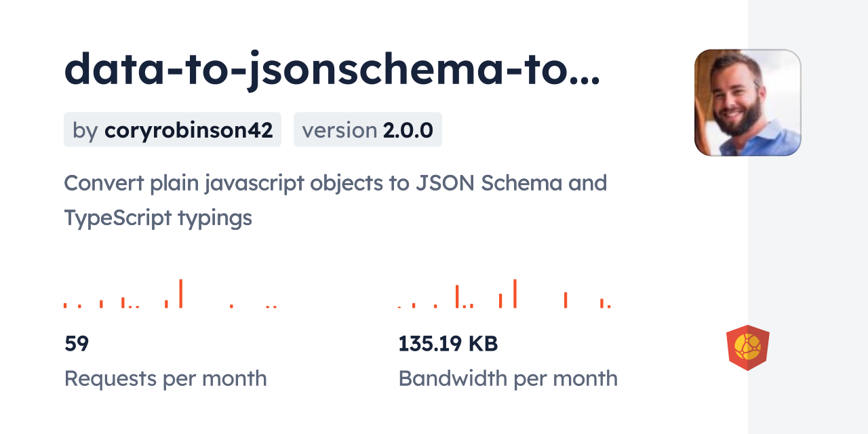Click the first bar in requests chart
Viewport: 868px width, 434px height.
65,305
